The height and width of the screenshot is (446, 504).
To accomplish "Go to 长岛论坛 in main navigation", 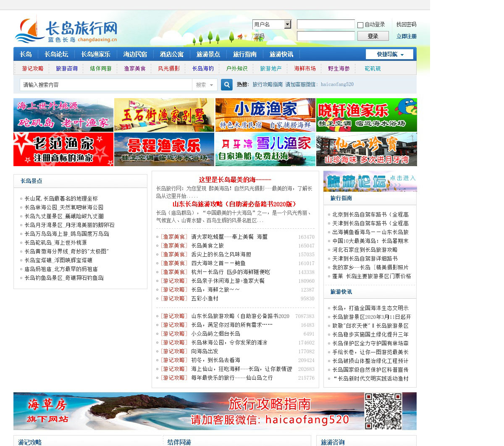I will pyautogui.click(x=56, y=54).
